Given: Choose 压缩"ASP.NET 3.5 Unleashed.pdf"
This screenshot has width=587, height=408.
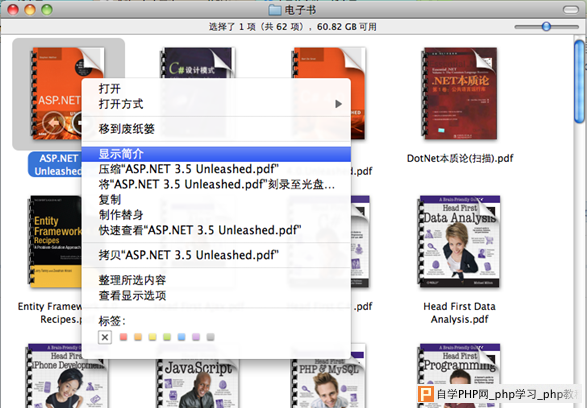Looking at the screenshot, I should [216, 169].
